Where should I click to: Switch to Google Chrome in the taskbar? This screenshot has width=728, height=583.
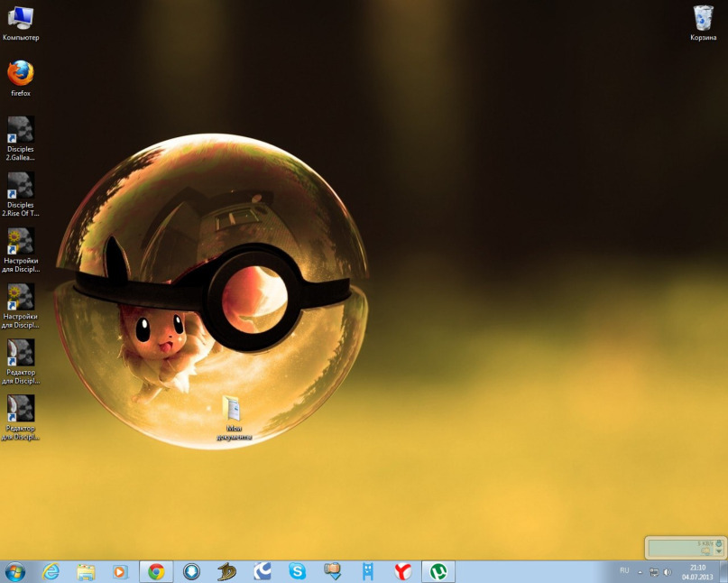click(x=156, y=571)
